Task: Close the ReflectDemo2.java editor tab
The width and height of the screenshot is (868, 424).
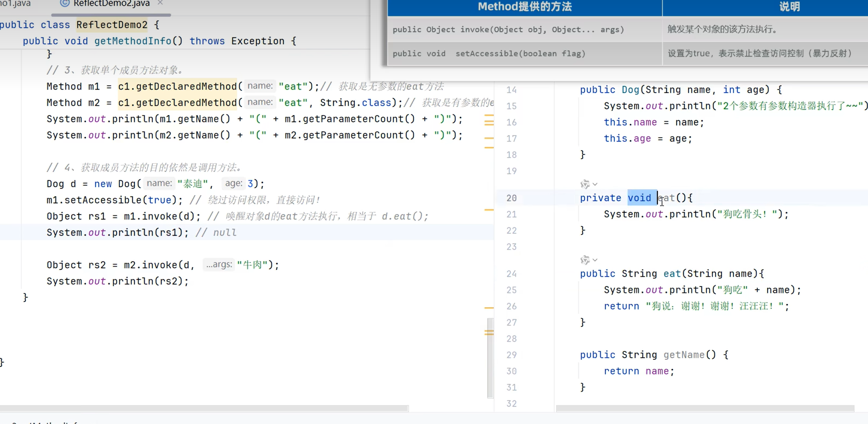Action: pyautogui.click(x=160, y=3)
